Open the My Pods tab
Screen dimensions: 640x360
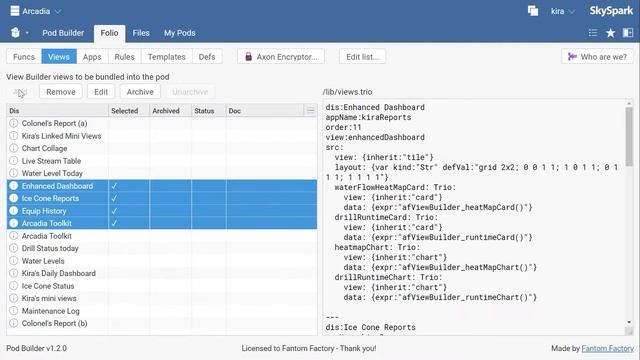point(180,33)
